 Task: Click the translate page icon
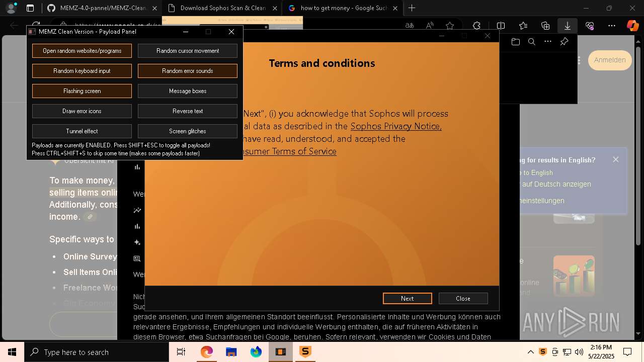click(x=410, y=26)
